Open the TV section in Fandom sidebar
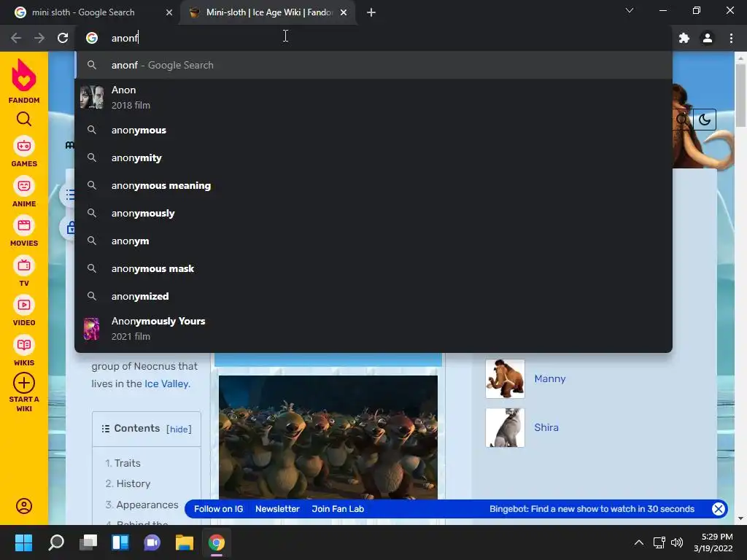This screenshot has height=560, width=747. point(24,271)
